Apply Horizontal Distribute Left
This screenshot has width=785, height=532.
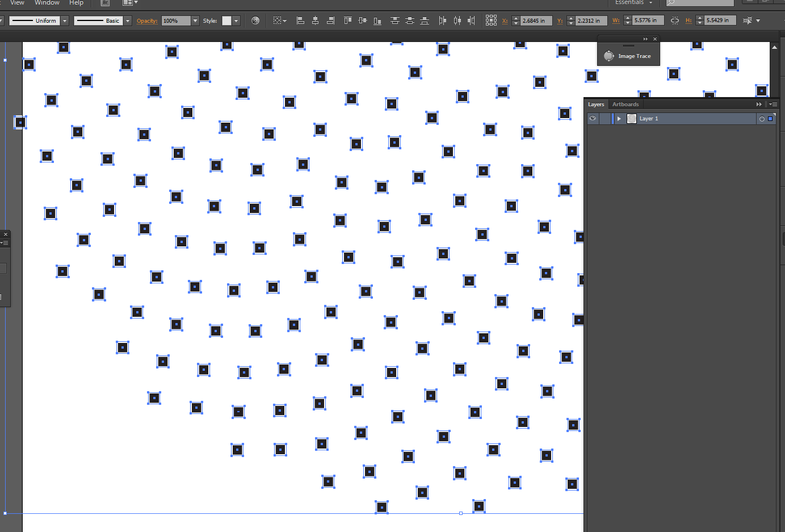pos(442,20)
